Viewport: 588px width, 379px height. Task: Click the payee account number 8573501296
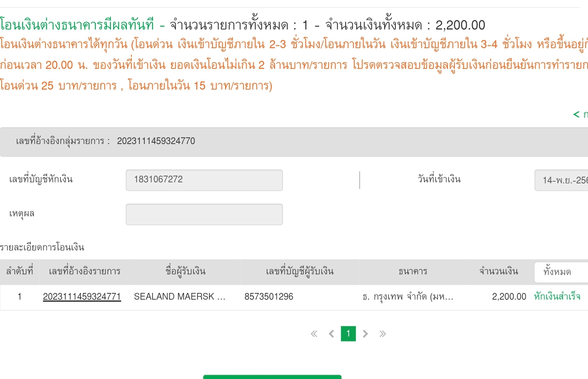coord(269,297)
